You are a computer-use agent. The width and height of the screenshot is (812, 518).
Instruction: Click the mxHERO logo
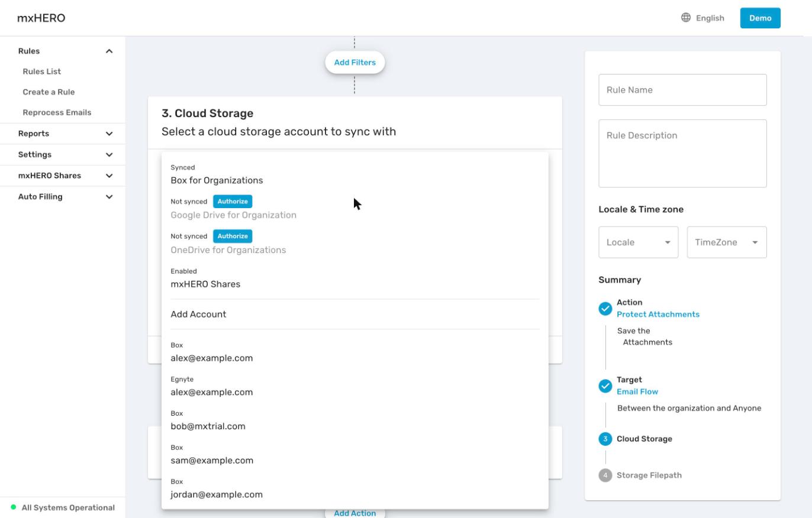(x=41, y=18)
